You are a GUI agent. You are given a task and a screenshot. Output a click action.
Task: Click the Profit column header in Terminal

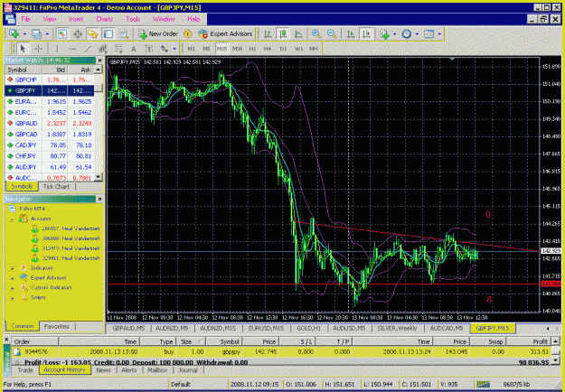pos(529,341)
